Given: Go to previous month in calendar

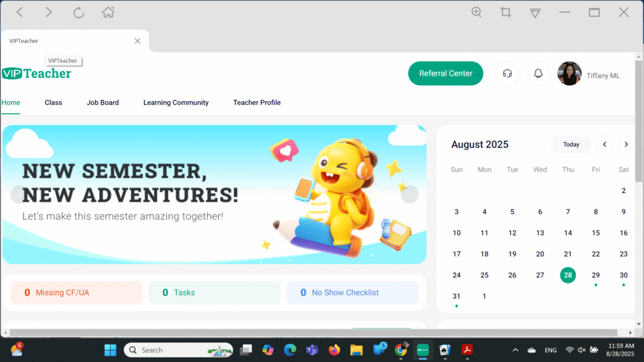Looking at the screenshot, I should coord(604,145).
